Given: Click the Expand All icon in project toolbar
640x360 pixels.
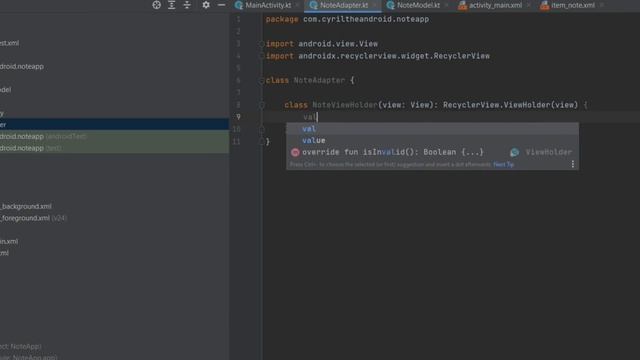Looking at the screenshot, I should pyautogui.click(x=171, y=5).
